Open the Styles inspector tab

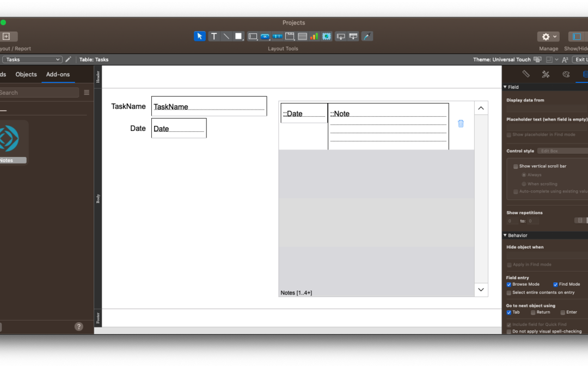pyautogui.click(x=546, y=74)
